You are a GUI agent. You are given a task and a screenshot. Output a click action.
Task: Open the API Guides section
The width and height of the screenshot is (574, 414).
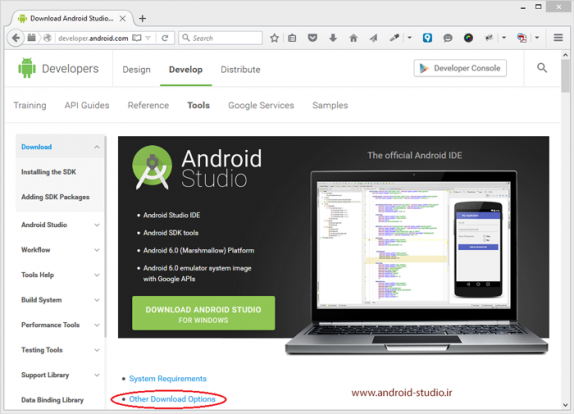[87, 105]
